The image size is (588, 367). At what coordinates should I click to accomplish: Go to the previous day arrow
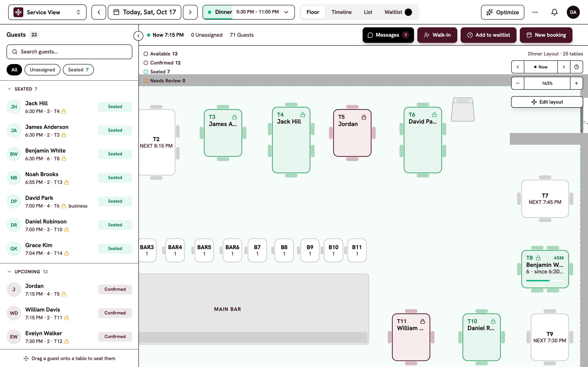pos(99,12)
